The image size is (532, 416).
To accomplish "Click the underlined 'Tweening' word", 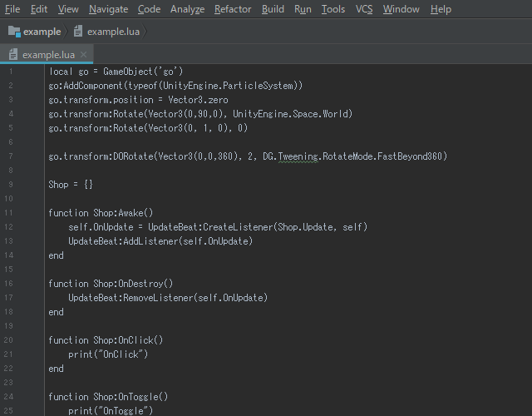I will point(298,156).
